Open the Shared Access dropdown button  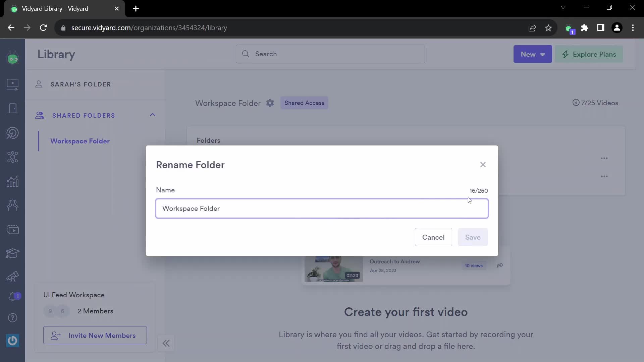click(304, 103)
